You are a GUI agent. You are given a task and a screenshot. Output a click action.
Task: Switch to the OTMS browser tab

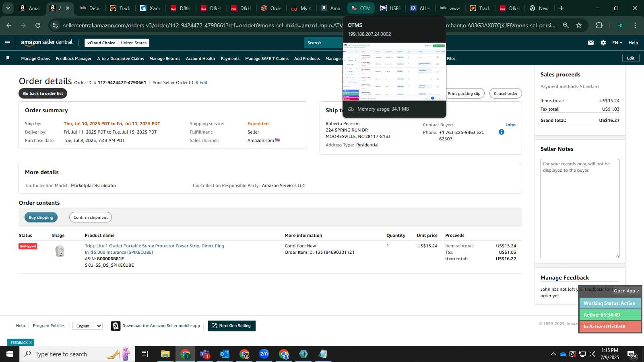361,8
